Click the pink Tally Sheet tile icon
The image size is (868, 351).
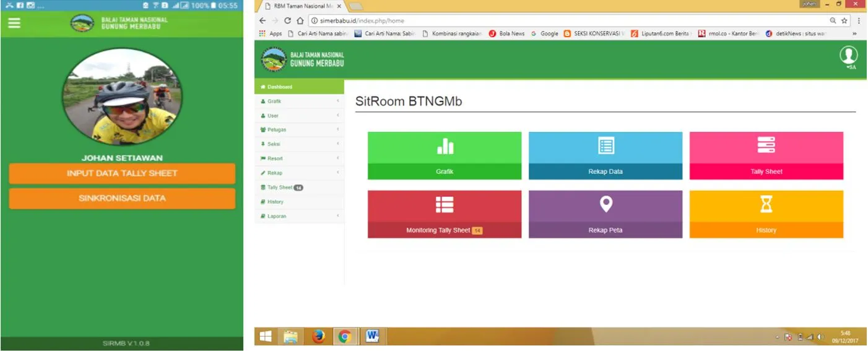click(766, 146)
